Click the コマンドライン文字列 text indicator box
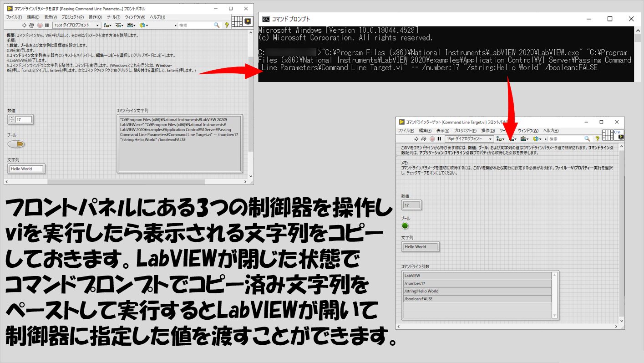This screenshot has height=363, width=644. point(179,143)
